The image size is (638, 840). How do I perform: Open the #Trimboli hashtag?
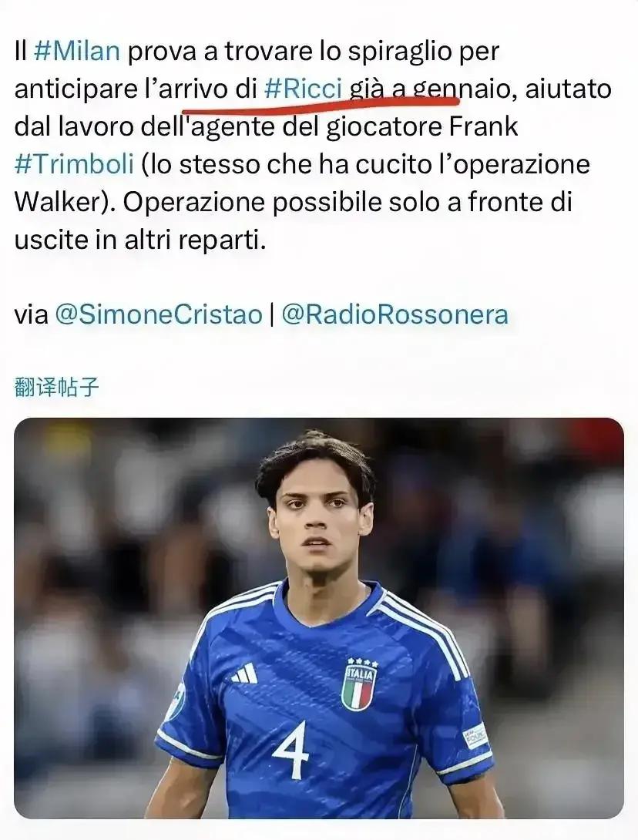tap(74, 164)
